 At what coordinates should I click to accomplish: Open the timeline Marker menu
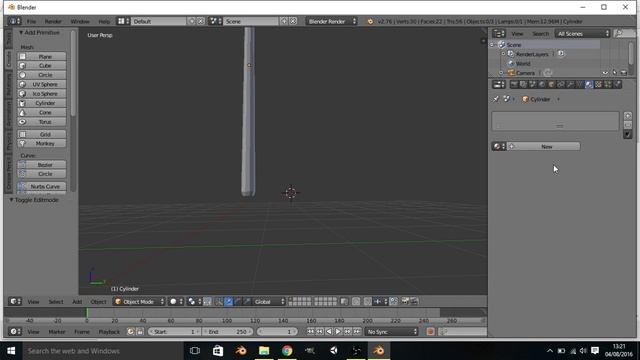(x=57, y=332)
